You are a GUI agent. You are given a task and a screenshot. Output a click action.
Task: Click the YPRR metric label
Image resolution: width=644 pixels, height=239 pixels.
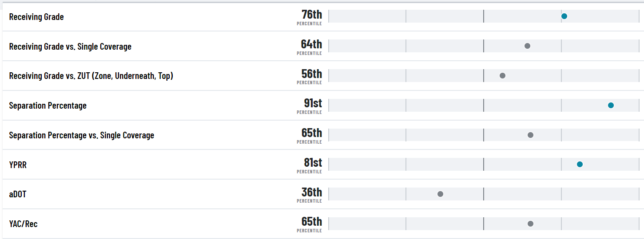click(18, 165)
